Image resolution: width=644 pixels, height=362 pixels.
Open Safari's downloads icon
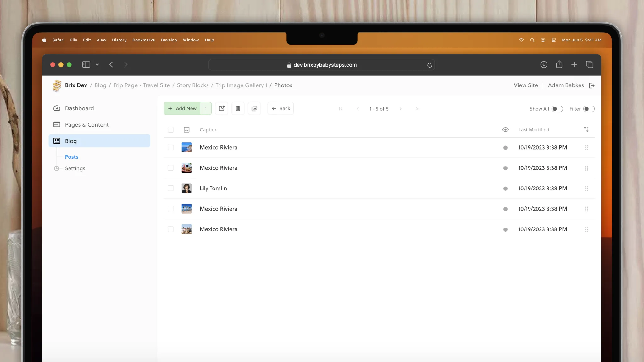544,64
